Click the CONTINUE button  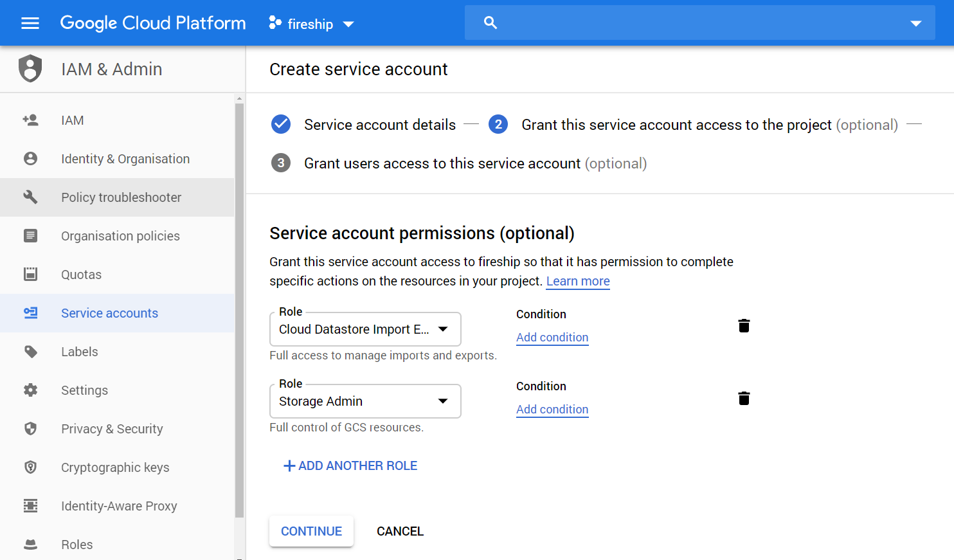[311, 531]
